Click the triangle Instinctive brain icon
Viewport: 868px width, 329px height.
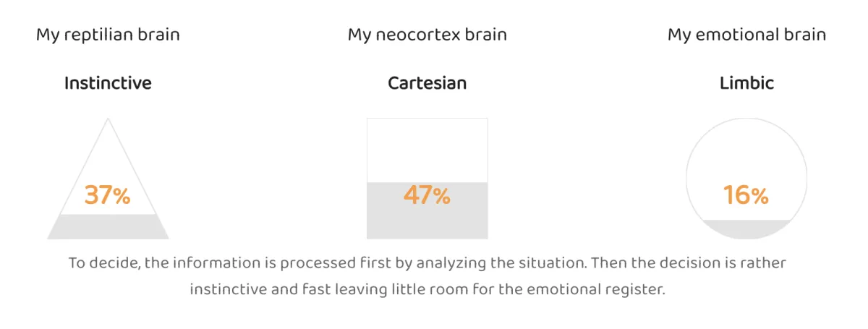point(108,179)
